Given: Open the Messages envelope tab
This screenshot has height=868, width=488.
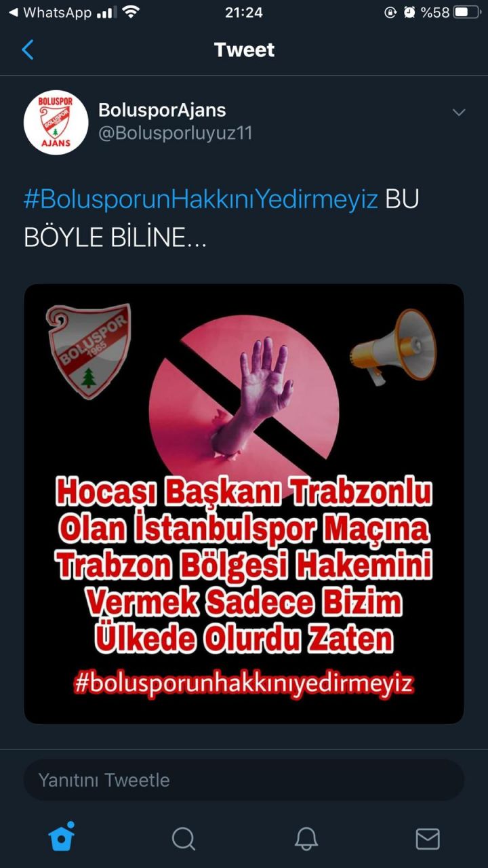Looking at the screenshot, I should click(428, 839).
